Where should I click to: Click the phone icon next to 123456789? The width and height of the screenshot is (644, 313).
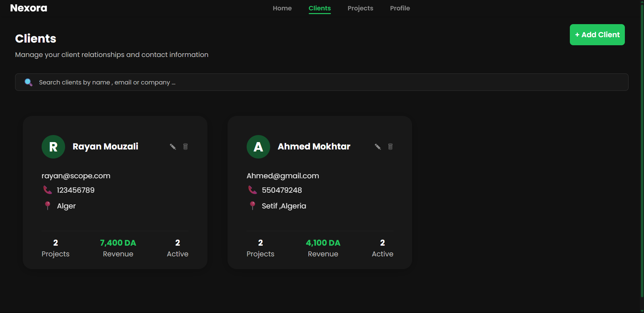(47, 190)
